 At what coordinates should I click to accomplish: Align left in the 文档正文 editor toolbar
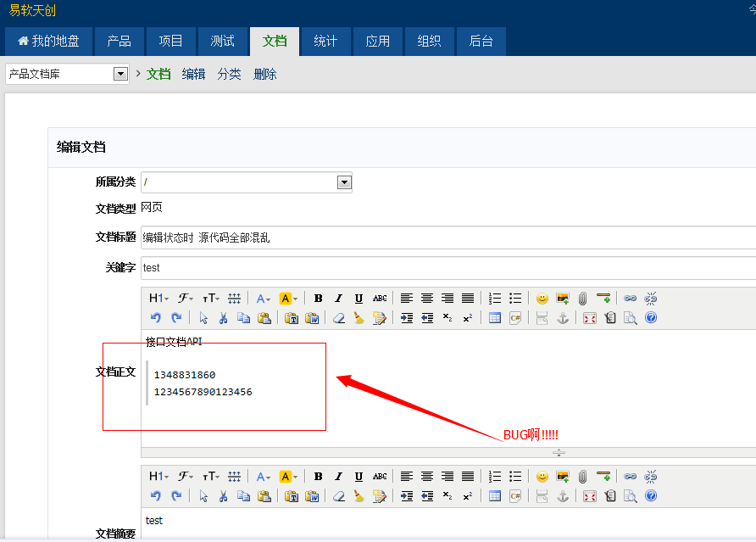click(407, 299)
